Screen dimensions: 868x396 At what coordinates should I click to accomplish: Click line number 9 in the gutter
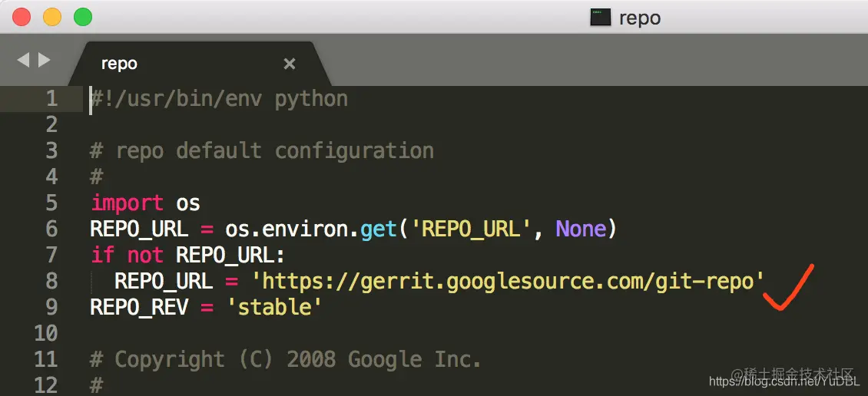click(x=51, y=307)
